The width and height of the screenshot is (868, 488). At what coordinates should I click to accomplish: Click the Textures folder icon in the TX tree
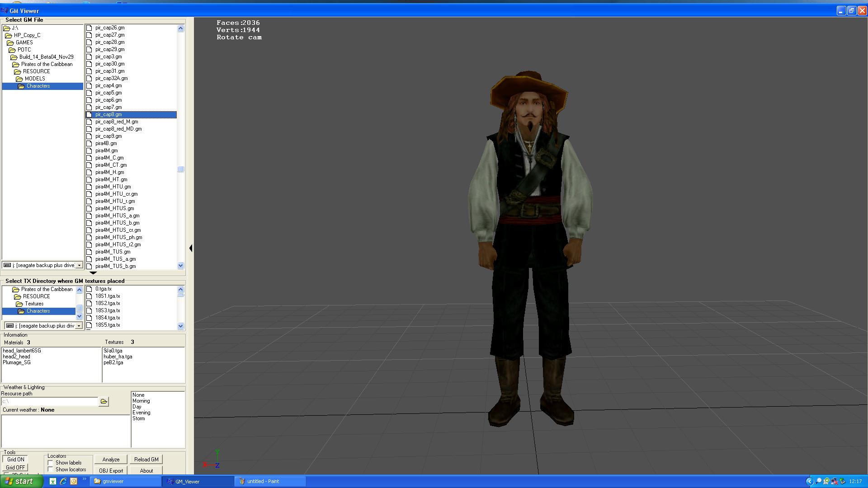[x=19, y=304]
